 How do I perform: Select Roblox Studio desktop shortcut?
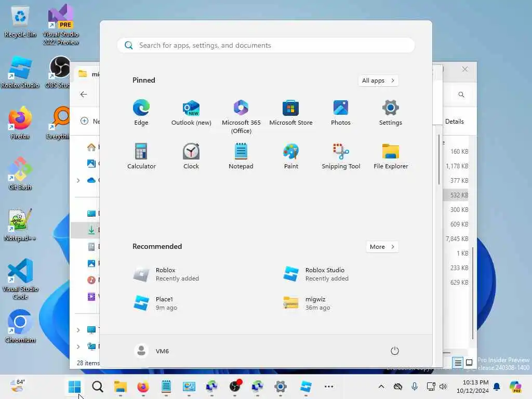point(20,72)
